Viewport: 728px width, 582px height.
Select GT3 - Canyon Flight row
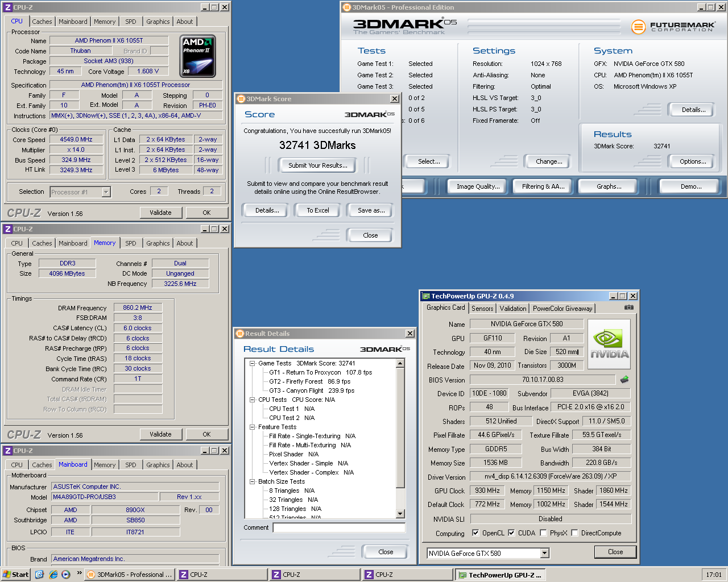(312, 390)
